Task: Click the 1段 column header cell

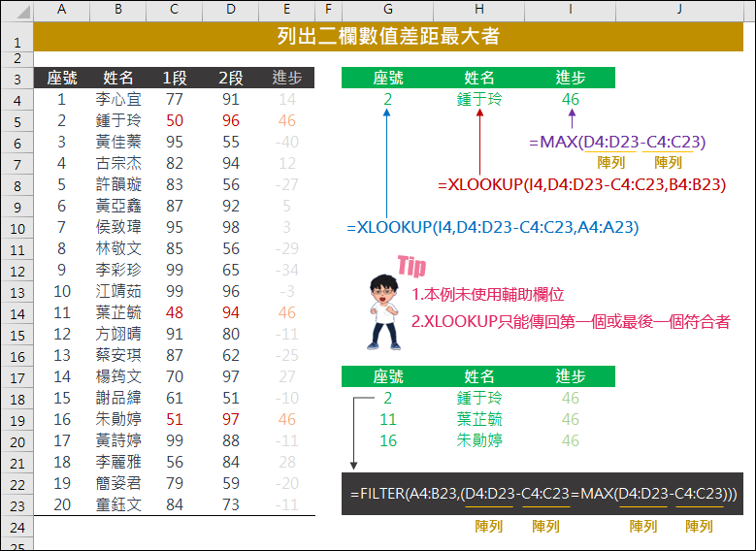Action: pos(174,78)
